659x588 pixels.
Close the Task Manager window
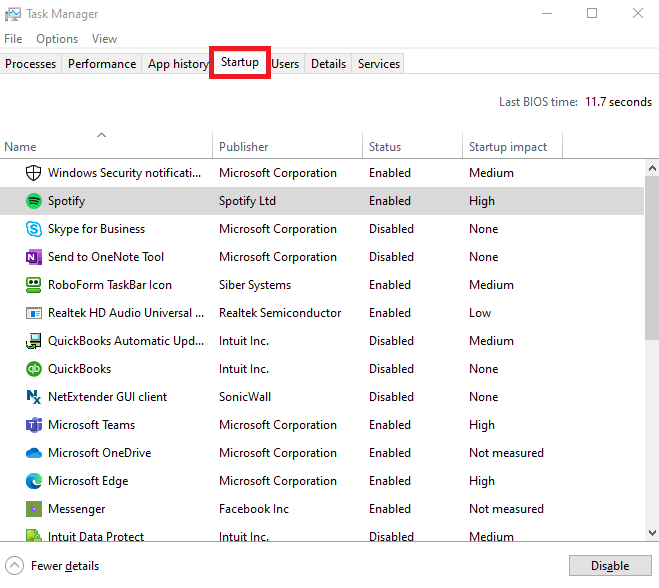click(638, 13)
